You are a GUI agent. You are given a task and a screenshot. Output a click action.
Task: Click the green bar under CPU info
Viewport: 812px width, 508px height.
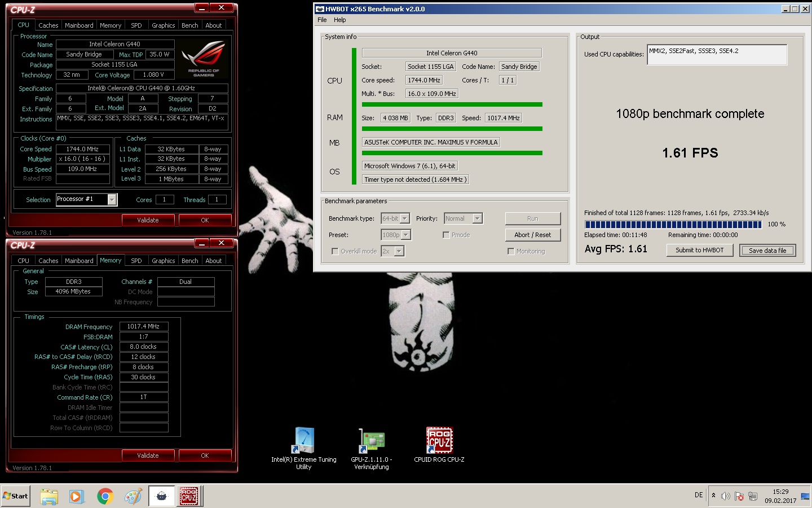pyautogui.click(x=452, y=104)
